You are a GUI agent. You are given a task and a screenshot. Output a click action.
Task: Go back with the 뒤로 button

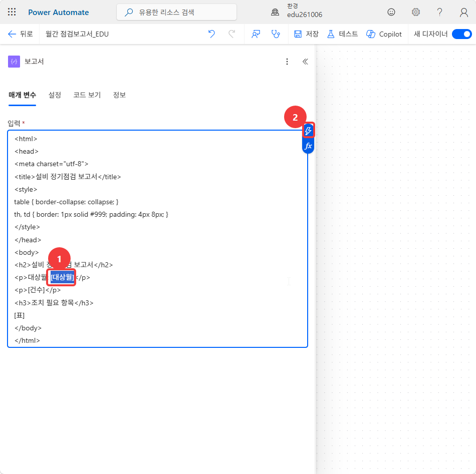pyautogui.click(x=20, y=34)
